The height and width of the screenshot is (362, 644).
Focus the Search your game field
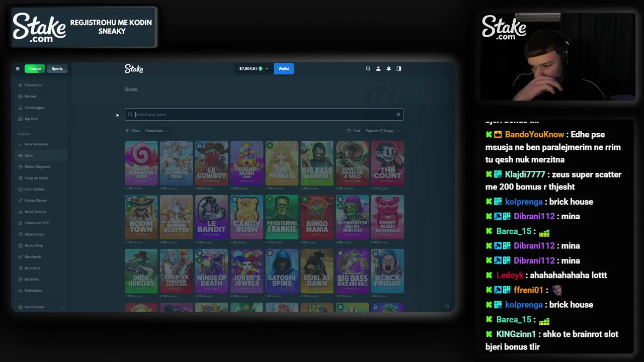(x=264, y=115)
